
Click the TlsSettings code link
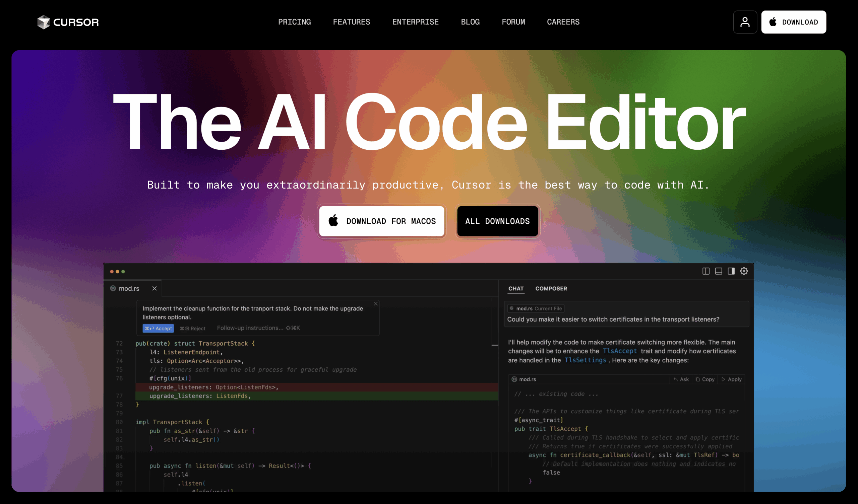(x=585, y=360)
